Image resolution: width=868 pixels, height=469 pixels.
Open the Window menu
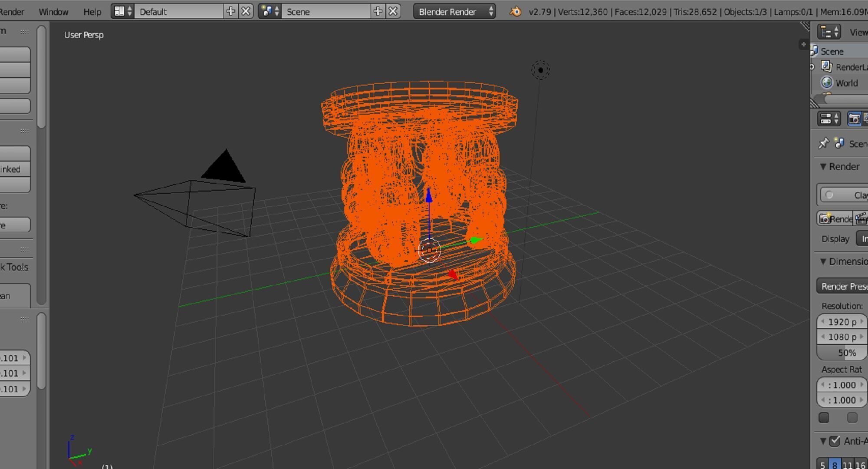click(53, 12)
